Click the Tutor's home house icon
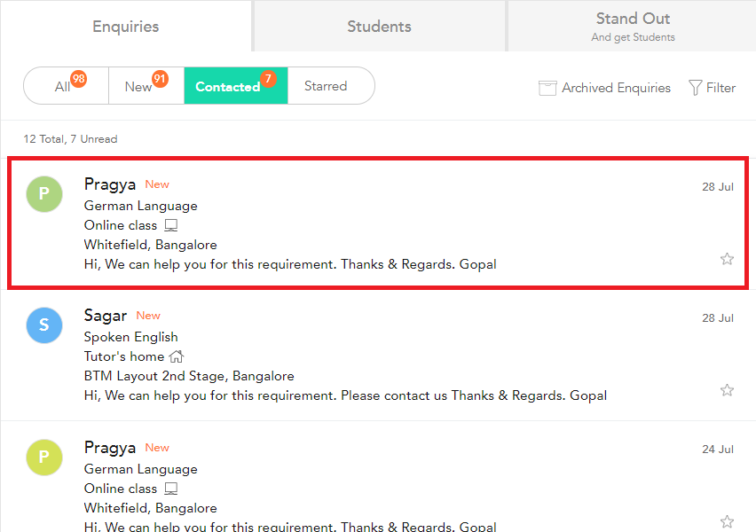Screen dimensions: 756x532 coord(177,356)
